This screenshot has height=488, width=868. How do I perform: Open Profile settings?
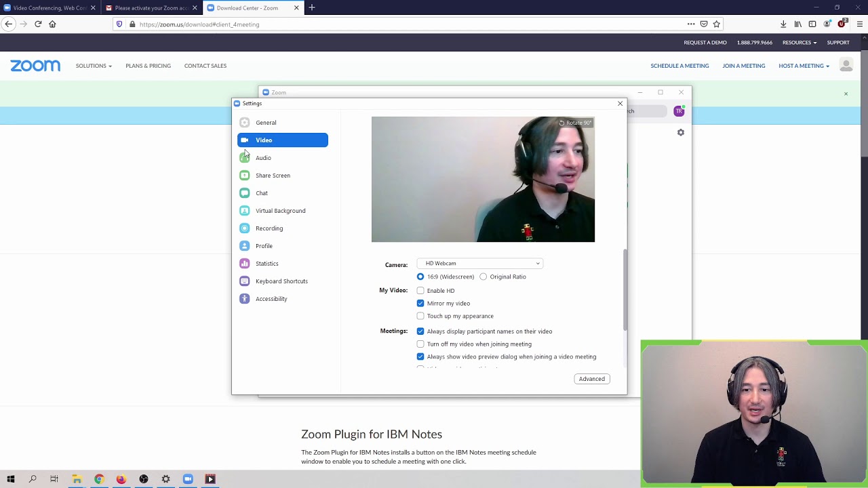[282, 246]
